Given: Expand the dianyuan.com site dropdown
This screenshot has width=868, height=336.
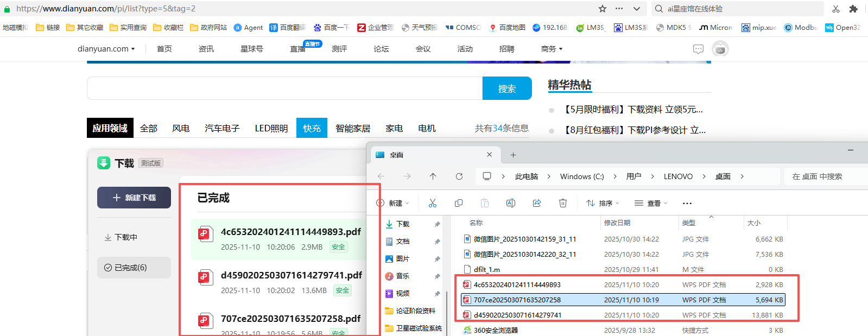Looking at the screenshot, I should tap(106, 49).
